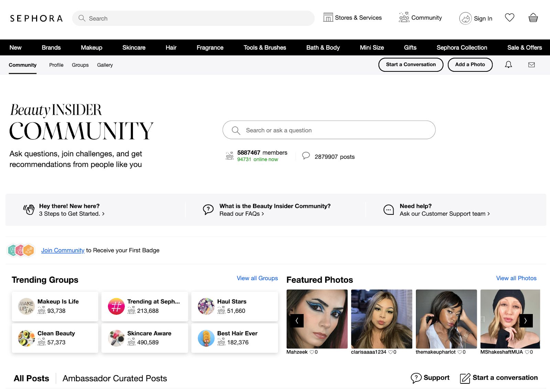Click the Support question-mark bubble icon

pyautogui.click(x=416, y=378)
